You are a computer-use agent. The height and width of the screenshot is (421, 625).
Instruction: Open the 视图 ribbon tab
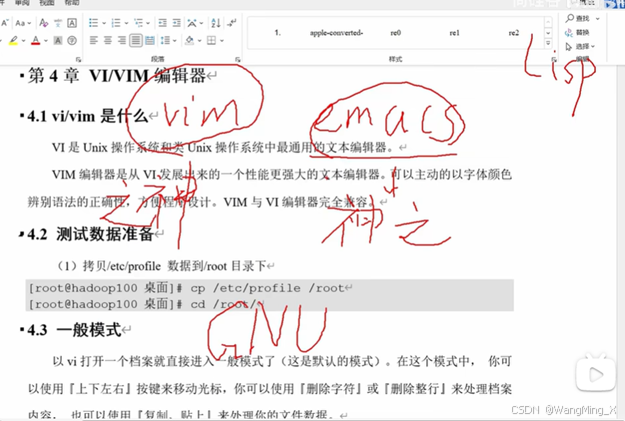(47, 3)
